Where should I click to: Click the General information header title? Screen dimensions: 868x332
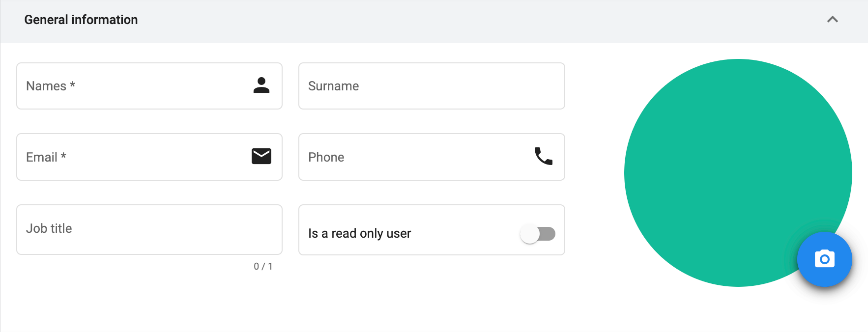[81, 20]
